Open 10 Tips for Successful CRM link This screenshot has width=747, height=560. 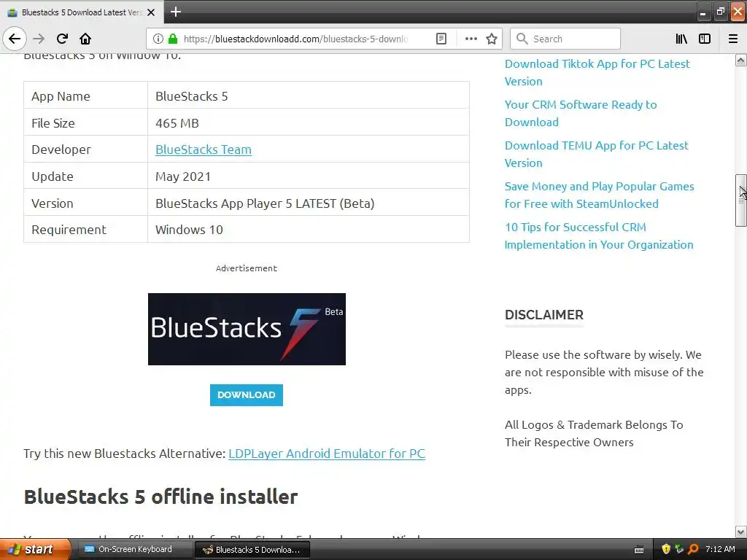click(x=599, y=236)
